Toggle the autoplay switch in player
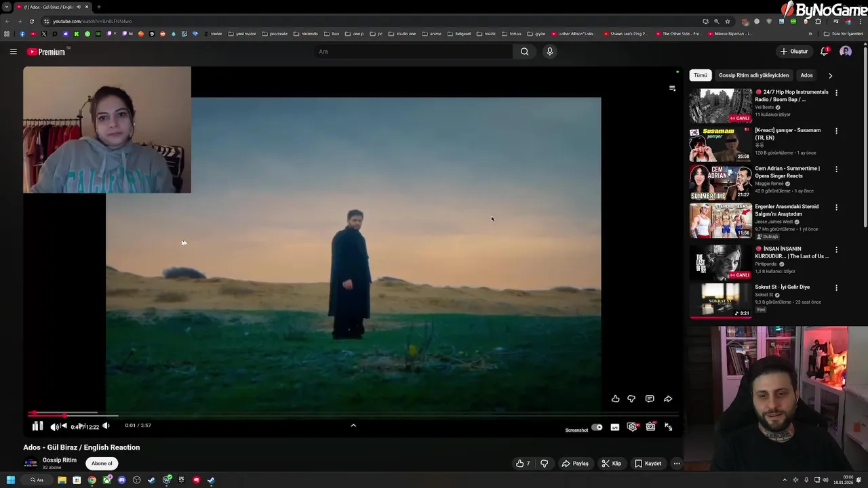Viewport: 868px width, 488px height. point(597,428)
